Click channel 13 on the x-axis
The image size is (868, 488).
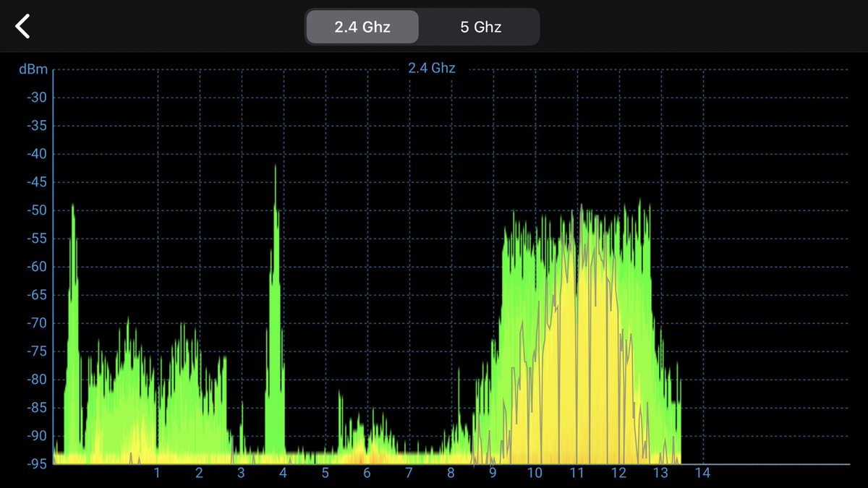pos(660,474)
